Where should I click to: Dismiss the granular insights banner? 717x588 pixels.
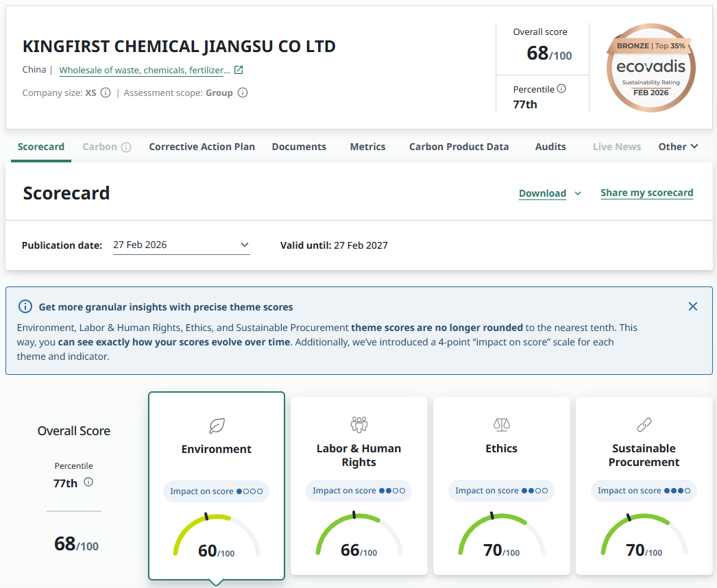pyautogui.click(x=693, y=306)
